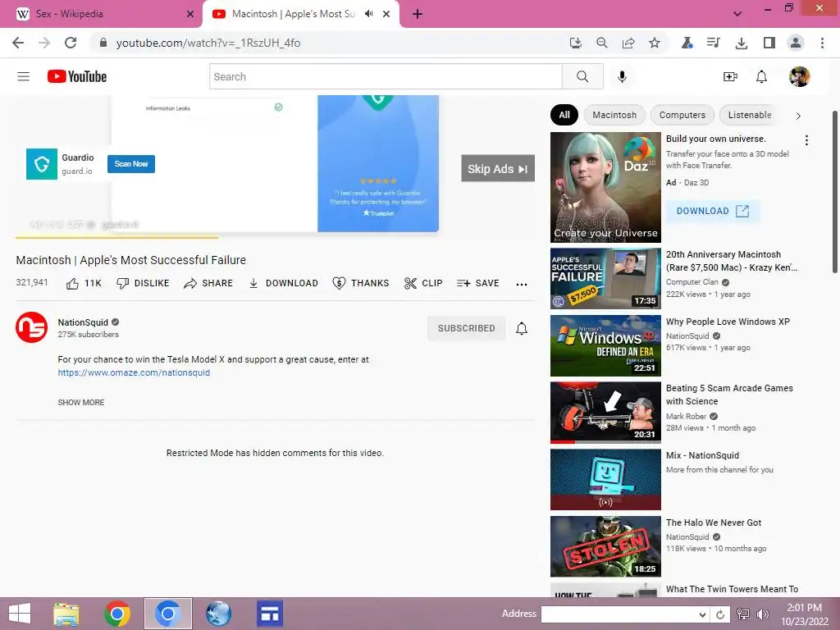Open Chrome three-dot menu

pos(822,43)
